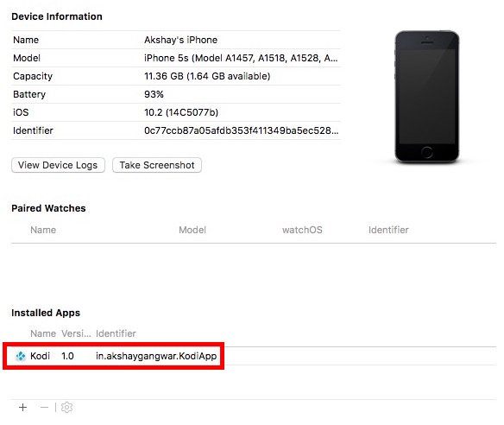This screenshot has width=504, height=425.
Task: Click the Installed Apps Name column header
Action: 43,333
